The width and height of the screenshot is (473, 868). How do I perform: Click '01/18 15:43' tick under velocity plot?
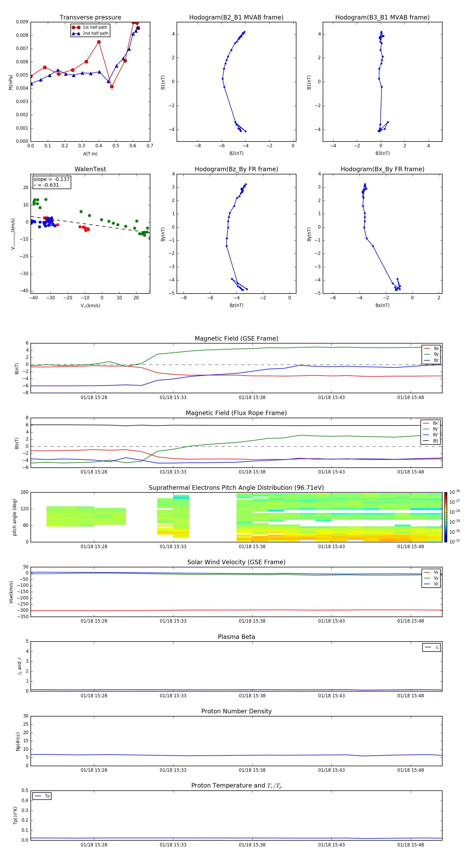click(331, 621)
